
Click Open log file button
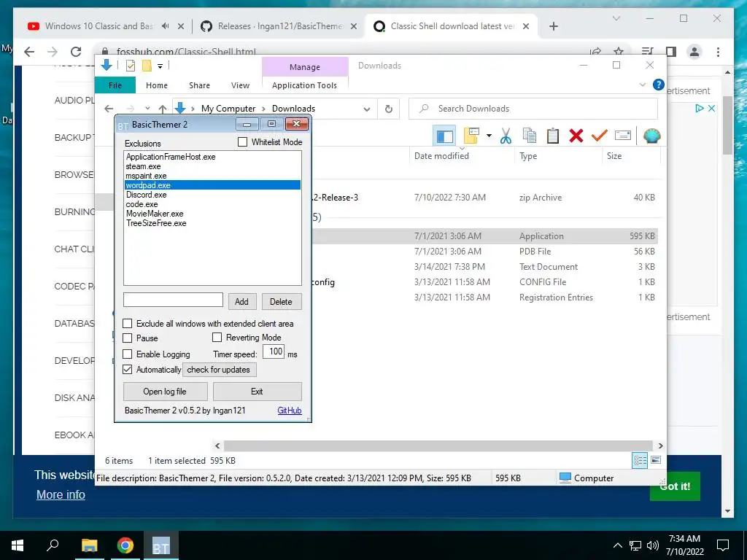[x=165, y=392]
